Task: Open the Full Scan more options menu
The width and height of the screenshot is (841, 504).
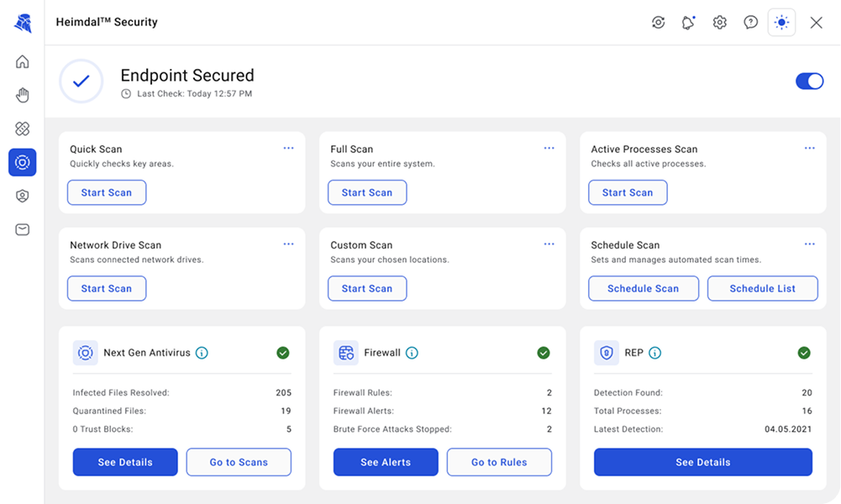Action: [x=549, y=148]
